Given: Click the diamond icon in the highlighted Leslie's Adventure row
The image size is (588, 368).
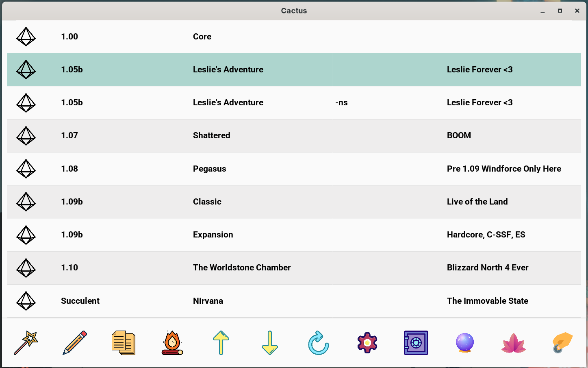Looking at the screenshot, I should pyautogui.click(x=26, y=70).
